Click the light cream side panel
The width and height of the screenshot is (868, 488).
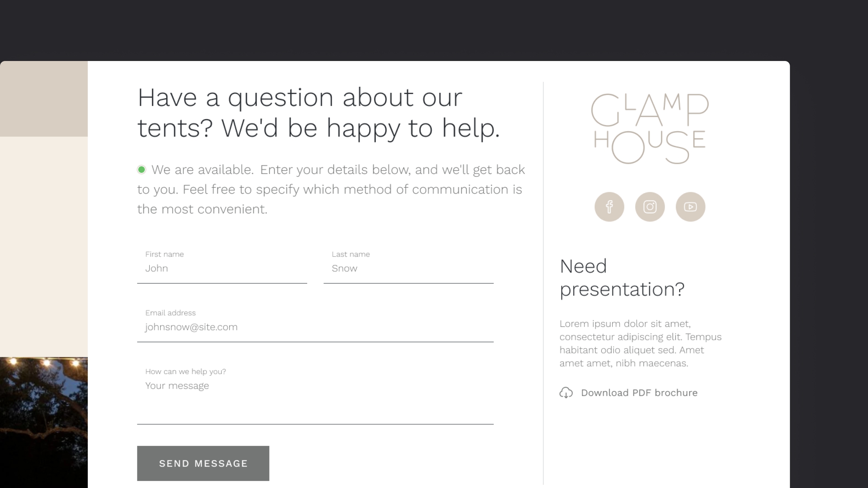click(44, 246)
